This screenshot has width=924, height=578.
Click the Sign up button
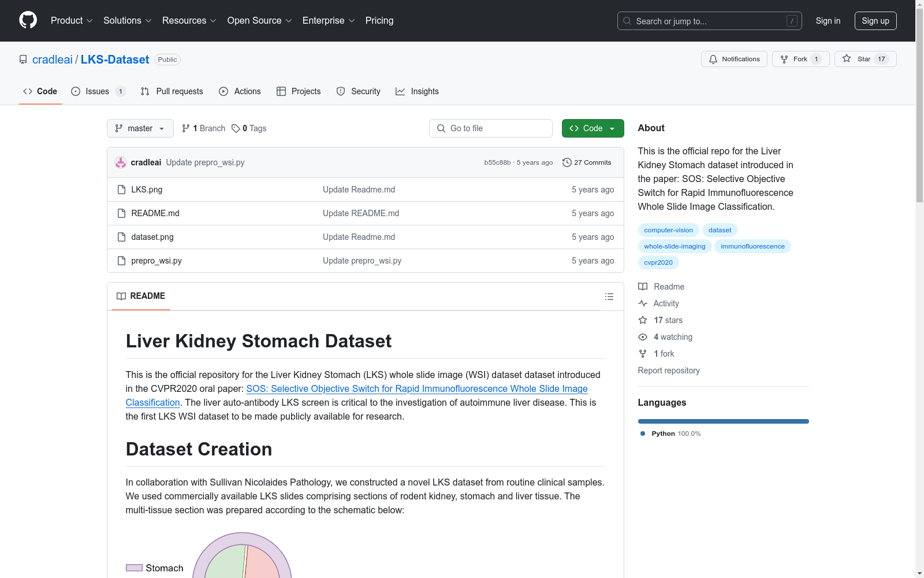(875, 21)
